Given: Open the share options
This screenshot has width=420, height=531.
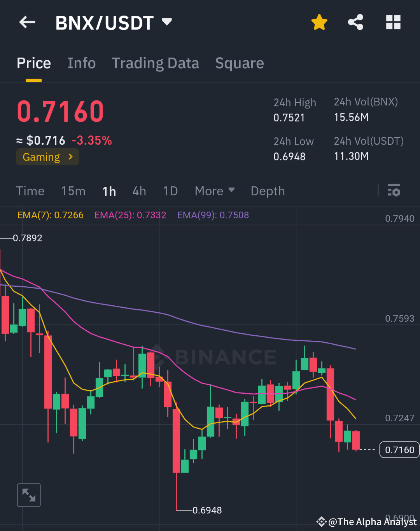Looking at the screenshot, I should click(356, 22).
